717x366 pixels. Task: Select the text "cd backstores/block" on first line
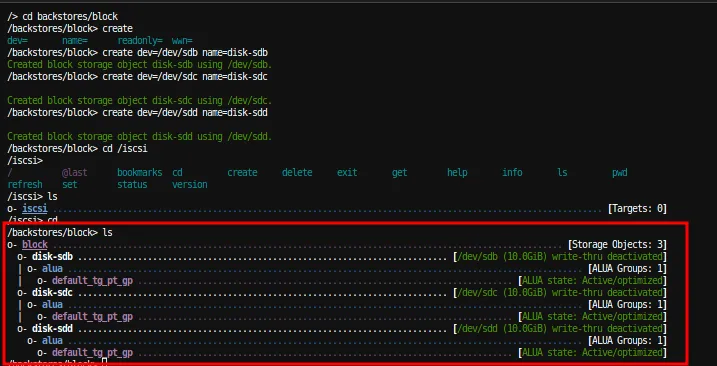point(70,16)
